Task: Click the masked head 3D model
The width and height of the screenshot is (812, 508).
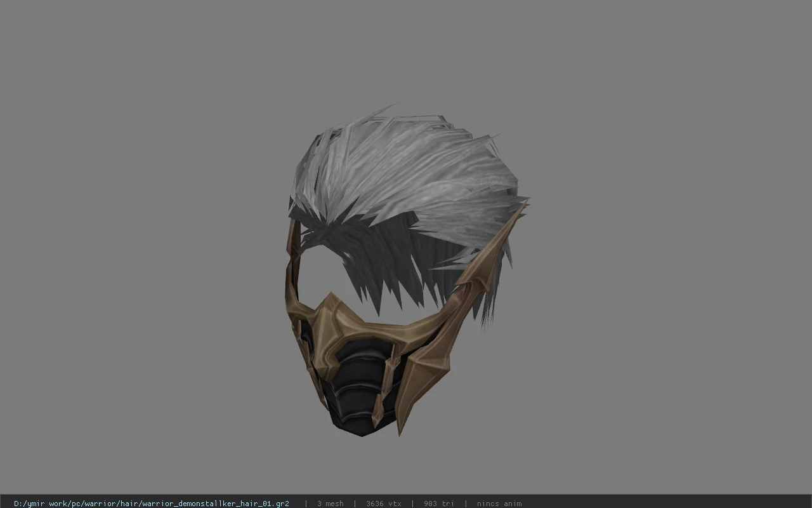Action: click(406, 271)
